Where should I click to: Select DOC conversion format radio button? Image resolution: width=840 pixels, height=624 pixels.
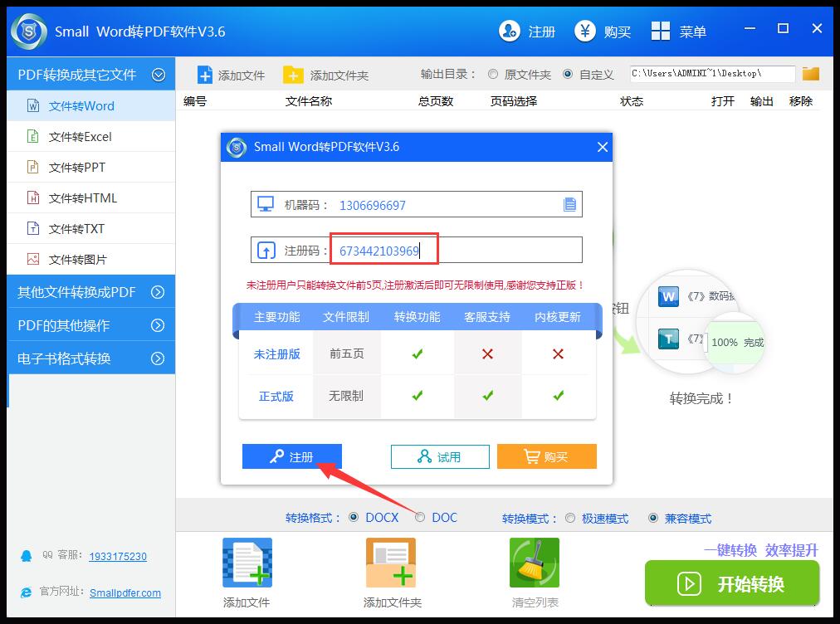tap(420, 518)
